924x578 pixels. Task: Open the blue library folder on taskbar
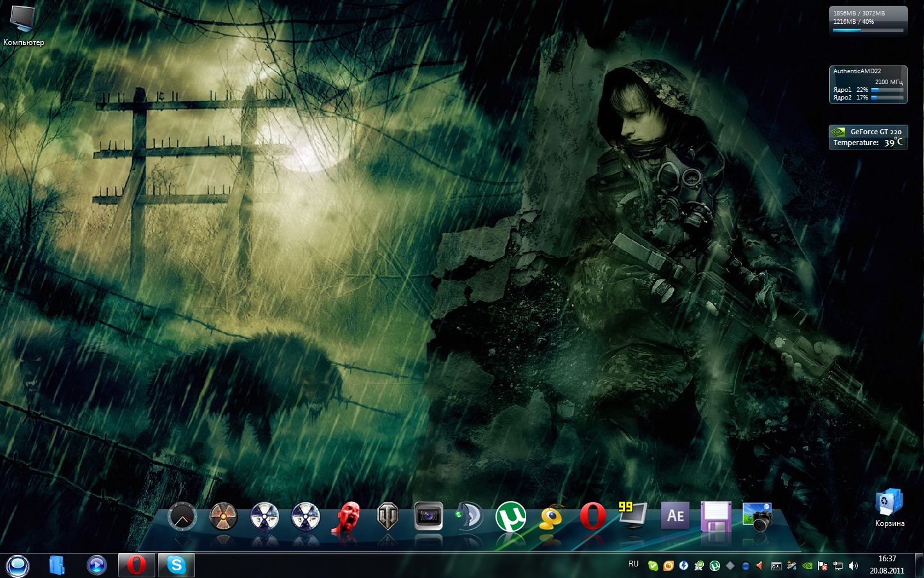pyautogui.click(x=57, y=565)
